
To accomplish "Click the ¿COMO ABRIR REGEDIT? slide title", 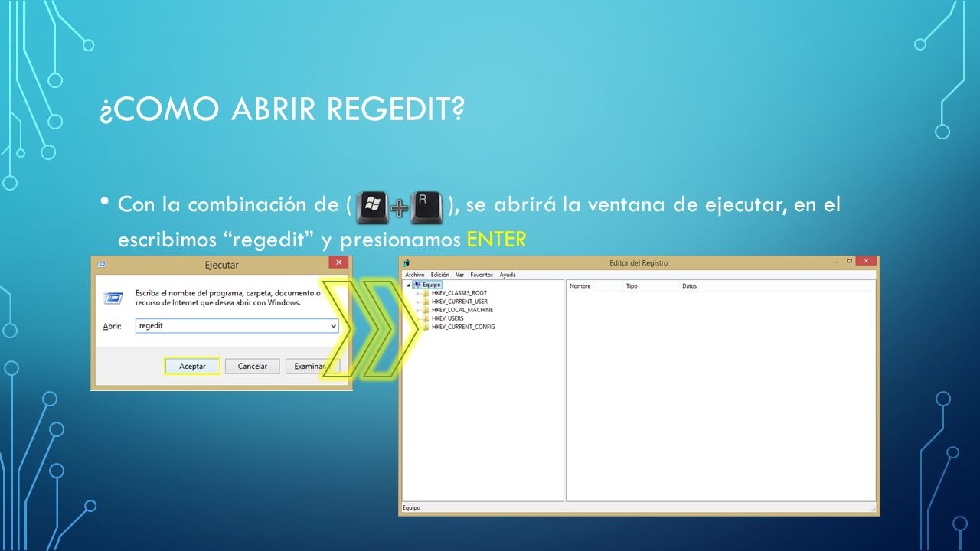I will (x=283, y=110).
